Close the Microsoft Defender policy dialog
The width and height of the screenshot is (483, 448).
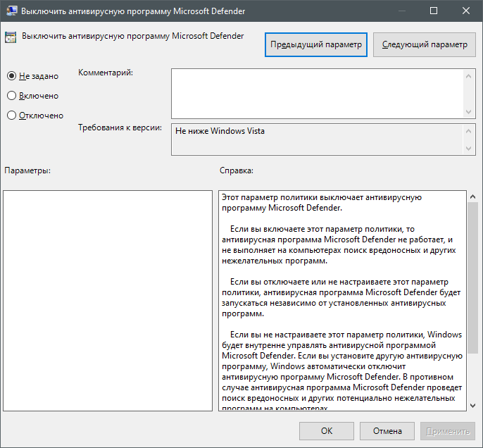pos(466,11)
